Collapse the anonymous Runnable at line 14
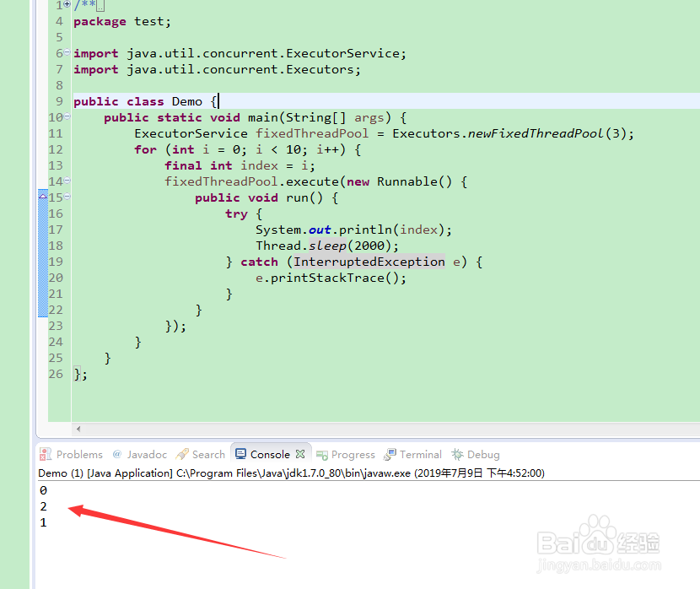The image size is (700, 589). click(67, 181)
